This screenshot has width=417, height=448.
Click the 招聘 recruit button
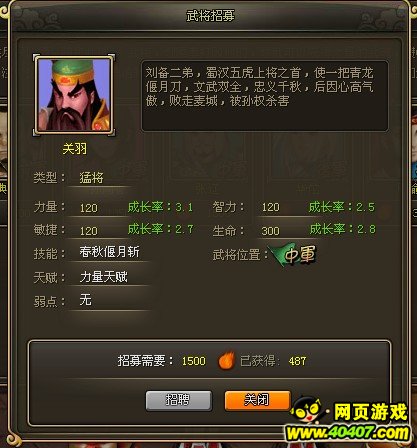point(179,400)
